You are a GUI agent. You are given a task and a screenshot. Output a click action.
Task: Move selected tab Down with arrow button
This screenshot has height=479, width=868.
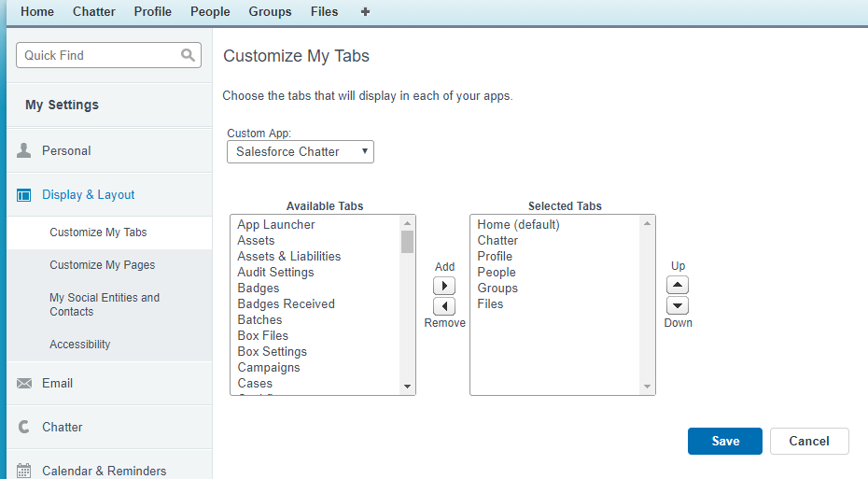pos(678,305)
